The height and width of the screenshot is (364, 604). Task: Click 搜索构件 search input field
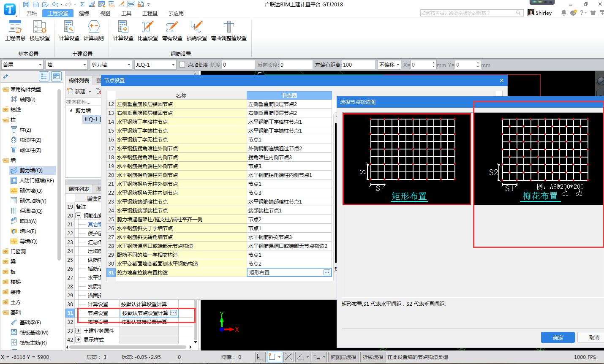[83, 102]
